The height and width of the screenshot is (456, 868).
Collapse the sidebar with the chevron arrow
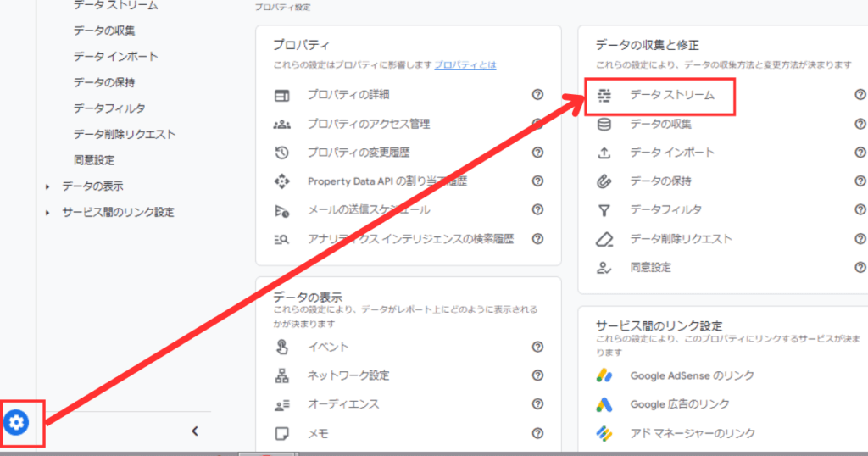click(194, 431)
